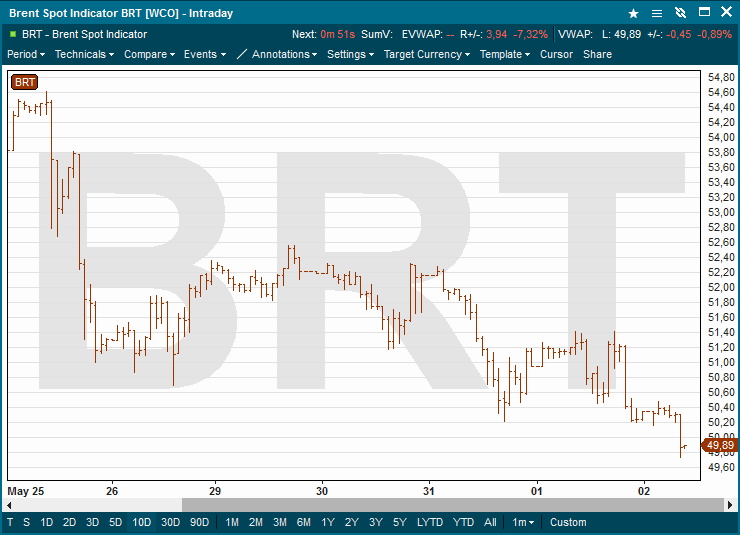The width and height of the screenshot is (740, 535).
Task: Click the 49,89 current price marker
Action: 719,445
